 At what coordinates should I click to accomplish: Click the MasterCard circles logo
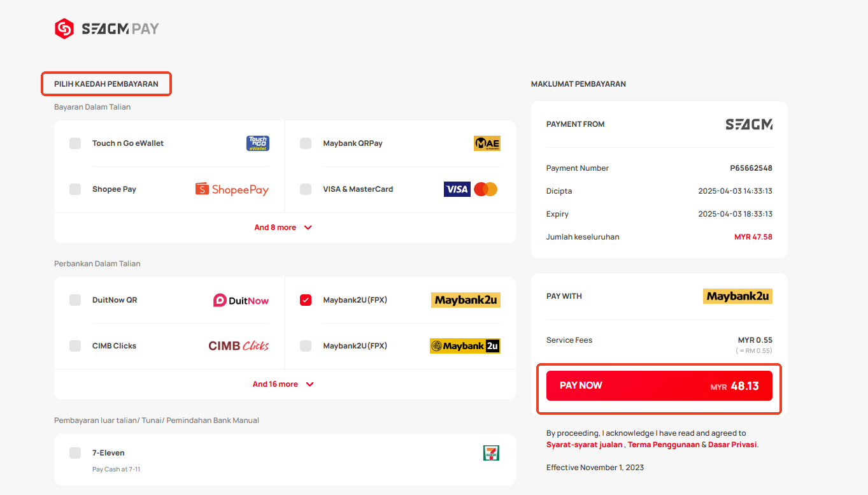[x=486, y=189]
